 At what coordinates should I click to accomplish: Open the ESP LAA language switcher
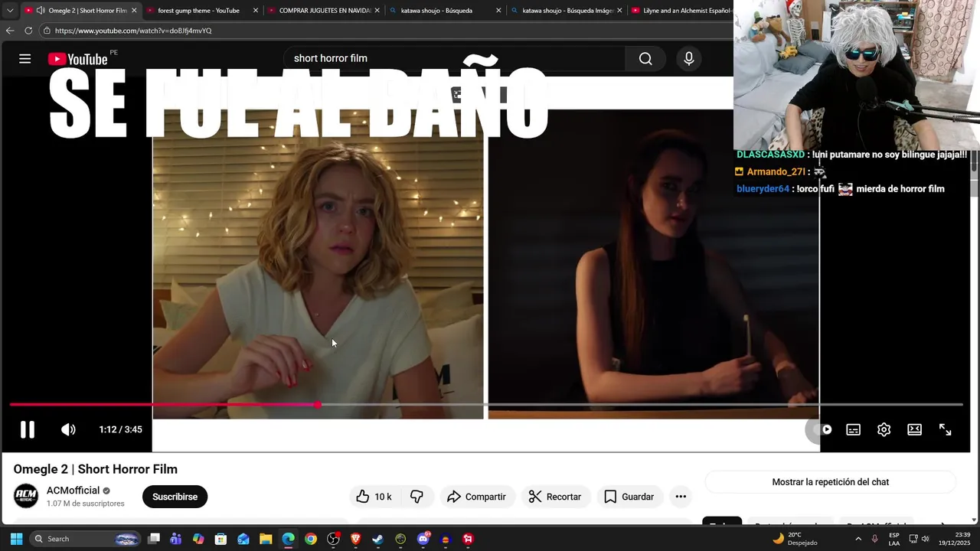894,539
